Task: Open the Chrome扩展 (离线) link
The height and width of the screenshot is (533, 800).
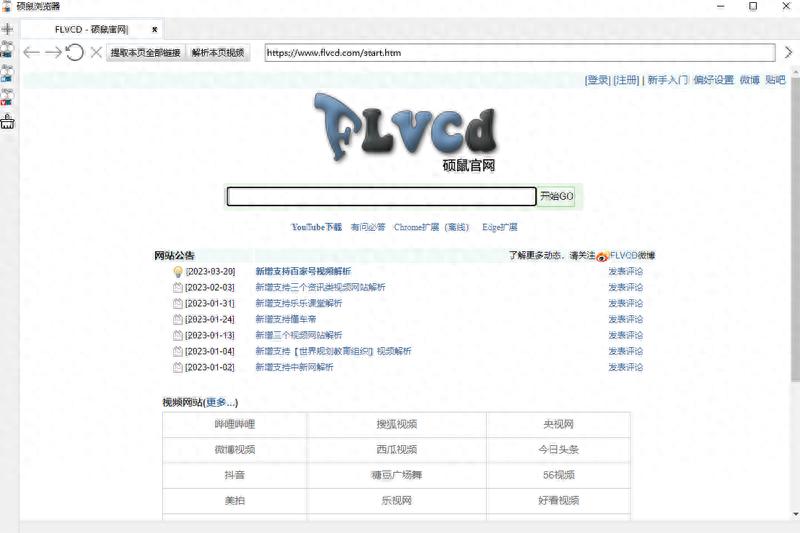Action: tap(431, 227)
